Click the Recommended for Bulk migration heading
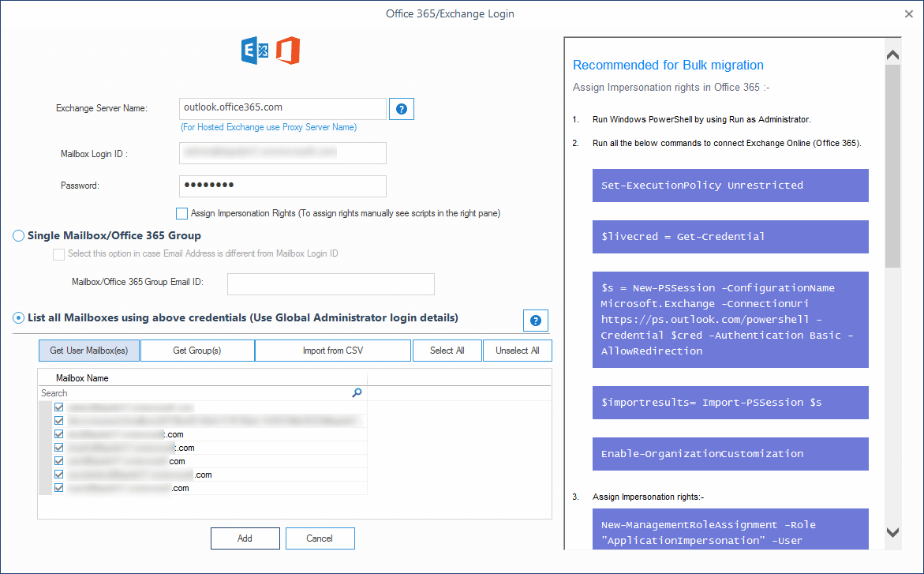The width and height of the screenshot is (924, 574). point(668,65)
